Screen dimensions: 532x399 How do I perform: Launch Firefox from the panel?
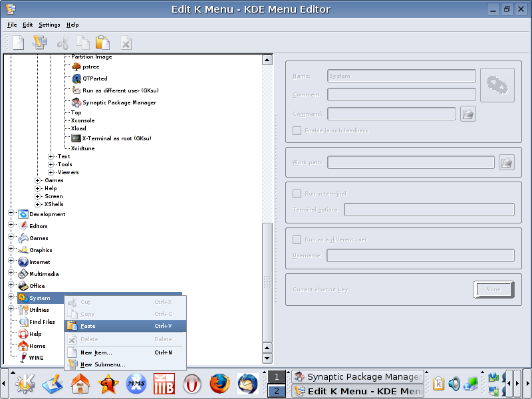219,384
